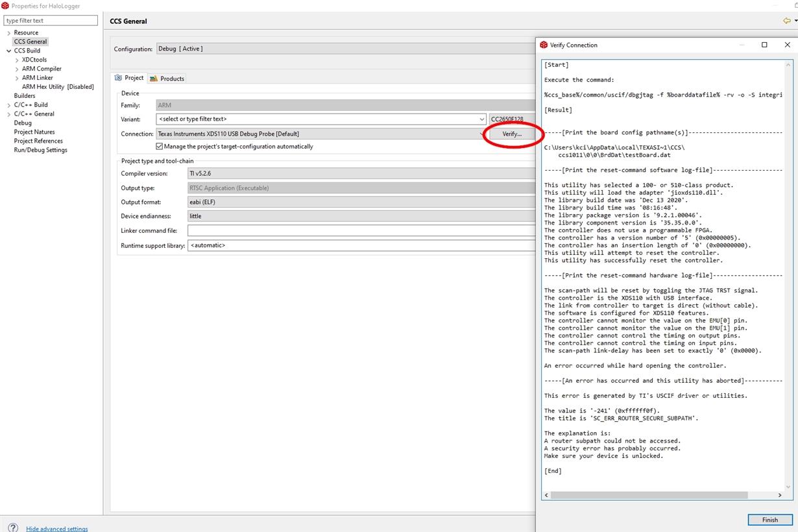Screen dimensions: 798x532
Task: Click the Runtime support library field
Action: (361, 245)
